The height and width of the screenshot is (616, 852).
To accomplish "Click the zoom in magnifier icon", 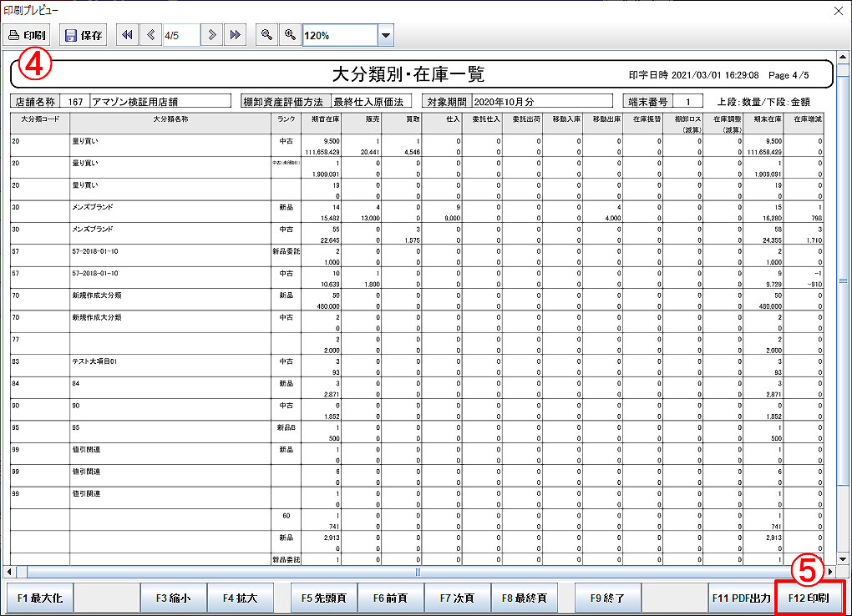I will coord(290,35).
